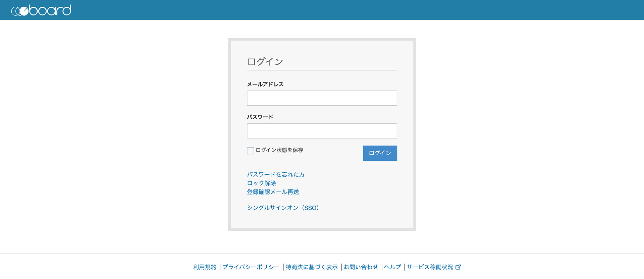Click the external link icon beside サービス稼働状況
Screen dimensions: 644x279
click(458, 267)
